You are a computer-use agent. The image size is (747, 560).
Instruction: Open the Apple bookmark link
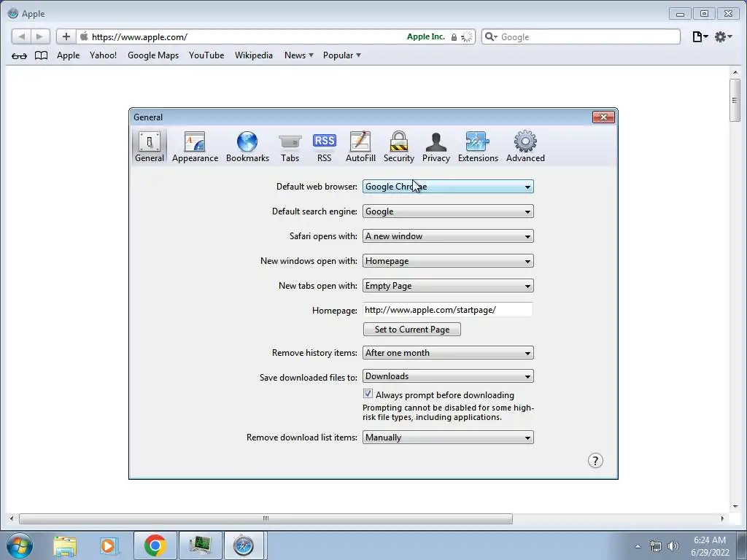click(x=68, y=55)
